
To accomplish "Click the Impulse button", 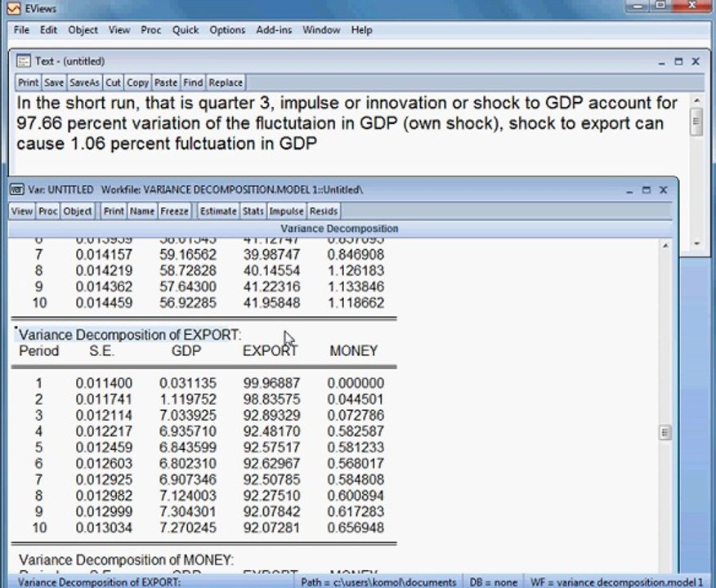I will tap(286, 212).
